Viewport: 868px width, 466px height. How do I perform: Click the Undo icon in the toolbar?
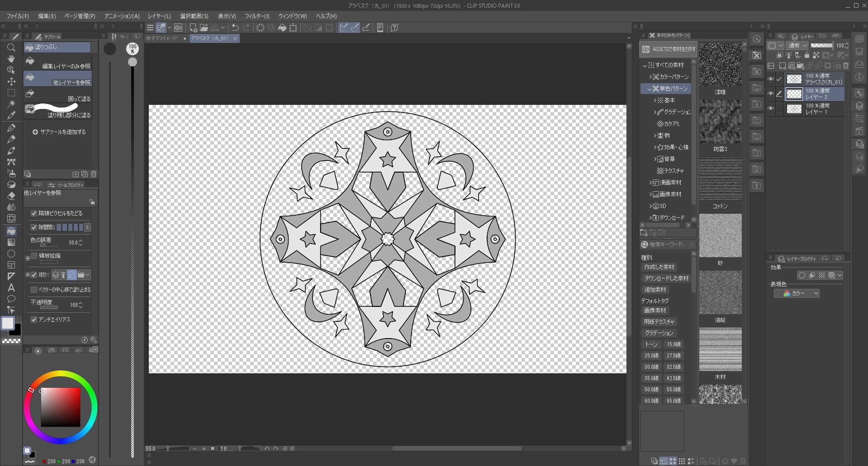coord(235,28)
